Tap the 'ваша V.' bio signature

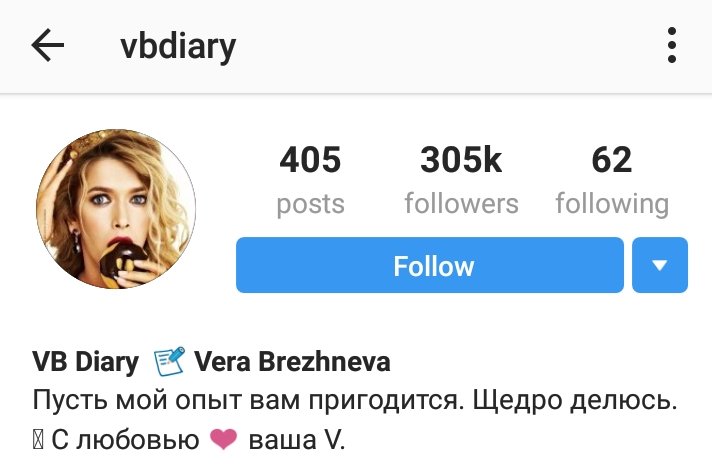297,439
